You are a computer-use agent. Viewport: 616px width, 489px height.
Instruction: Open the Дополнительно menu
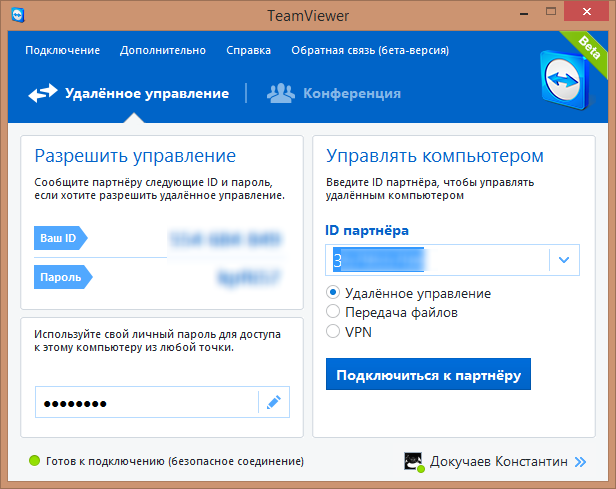(163, 50)
